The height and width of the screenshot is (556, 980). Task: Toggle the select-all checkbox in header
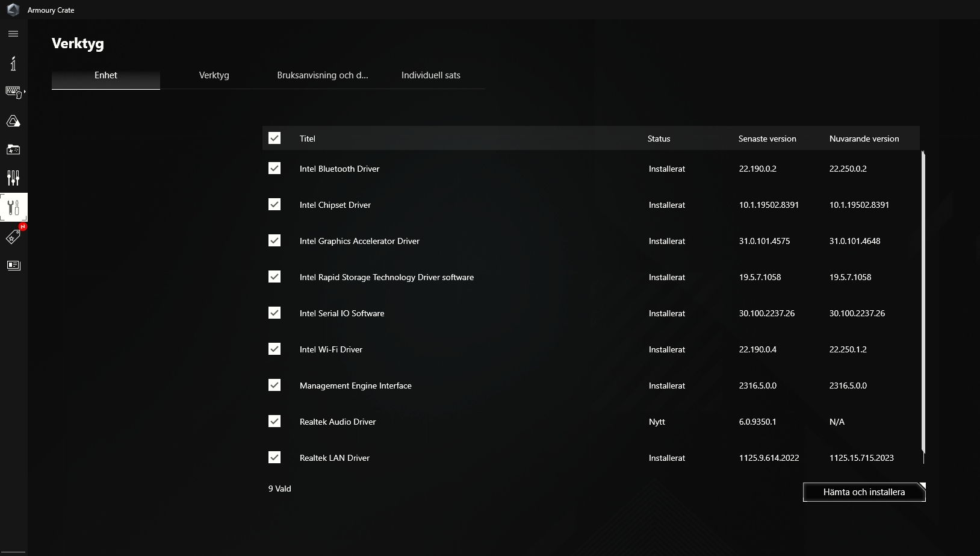pyautogui.click(x=274, y=138)
